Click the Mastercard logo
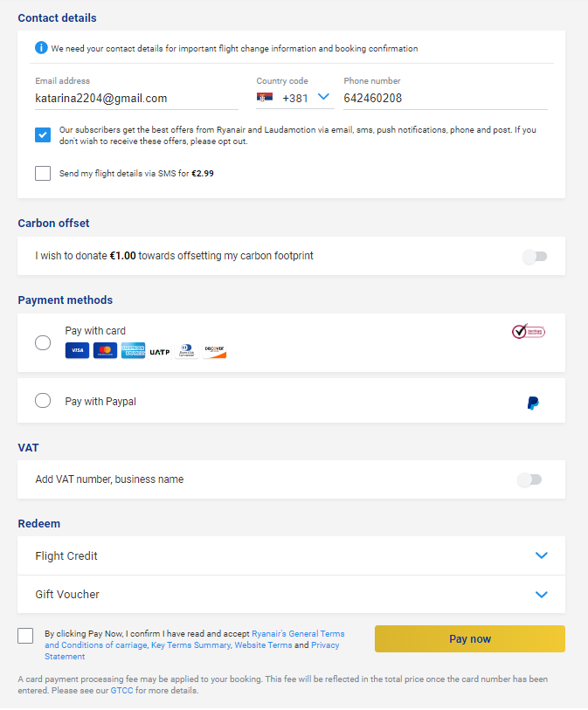The height and width of the screenshot is (710, 588). click(105, 350)
